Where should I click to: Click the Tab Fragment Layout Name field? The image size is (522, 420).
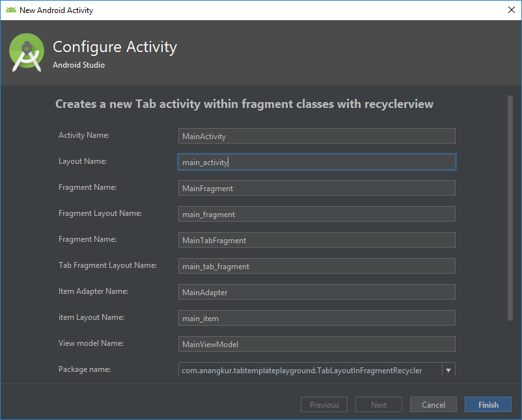[x=316, y=266]
